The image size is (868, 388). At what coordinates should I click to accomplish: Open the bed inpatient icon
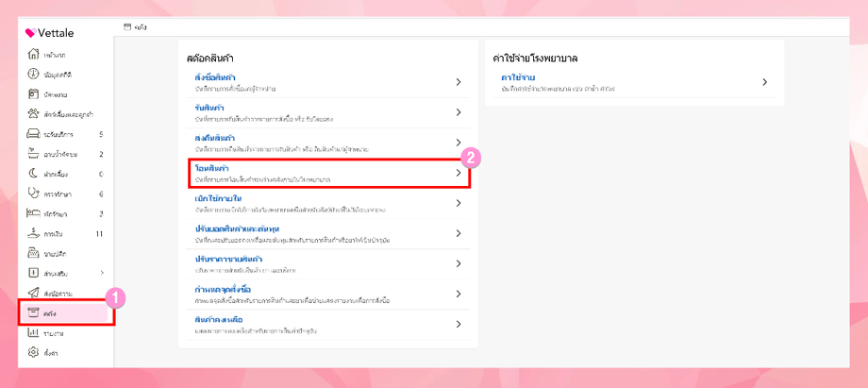coord(33,213)
